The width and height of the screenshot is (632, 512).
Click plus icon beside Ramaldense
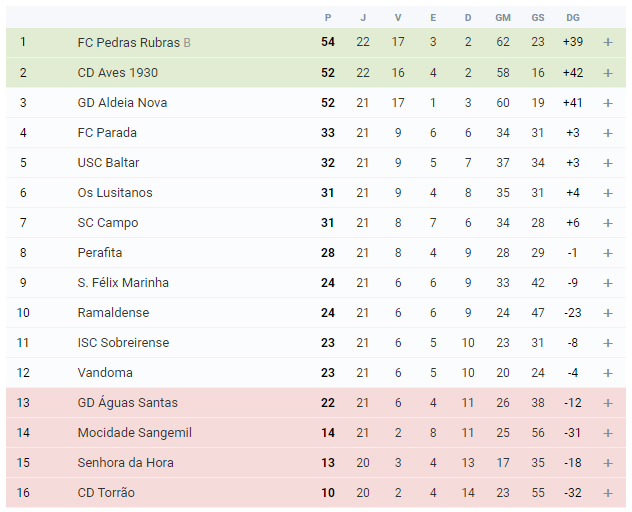pyautogui.click(x=608, y=313)
